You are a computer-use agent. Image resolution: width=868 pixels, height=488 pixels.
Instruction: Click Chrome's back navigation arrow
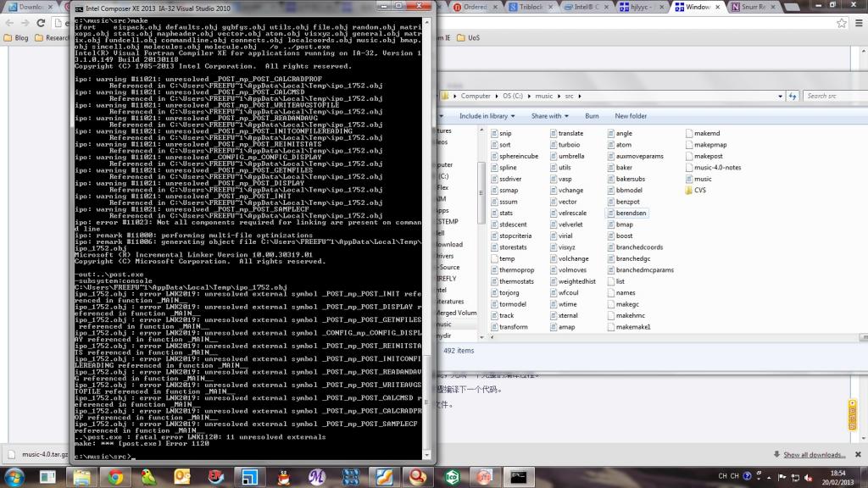pyautogui.click(x=9, y=23)
